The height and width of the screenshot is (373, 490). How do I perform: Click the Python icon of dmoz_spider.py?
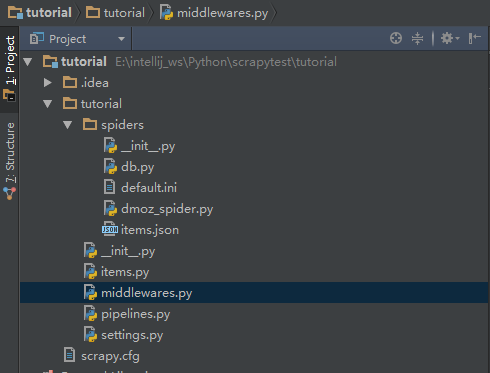pos(110,209)
